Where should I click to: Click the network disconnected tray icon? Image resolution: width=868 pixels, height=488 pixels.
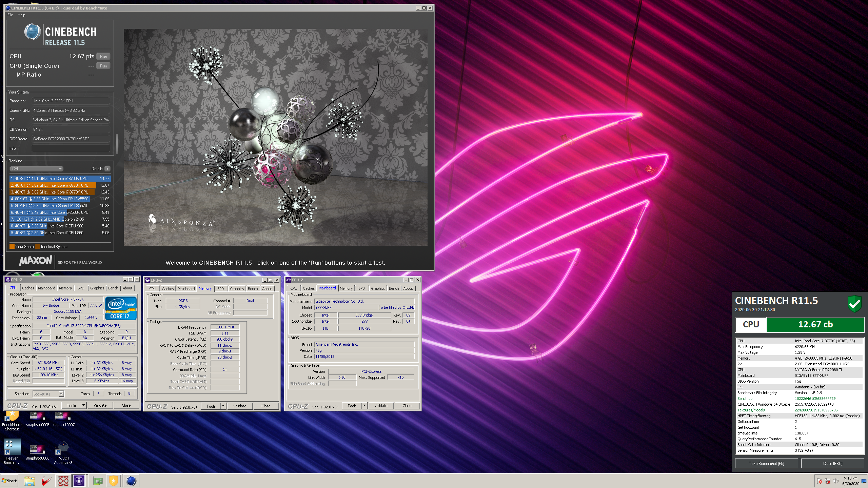click(828, 481)
